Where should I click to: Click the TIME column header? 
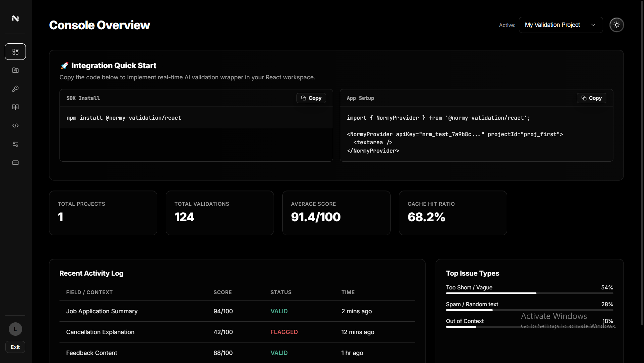(x=348, y=292)
